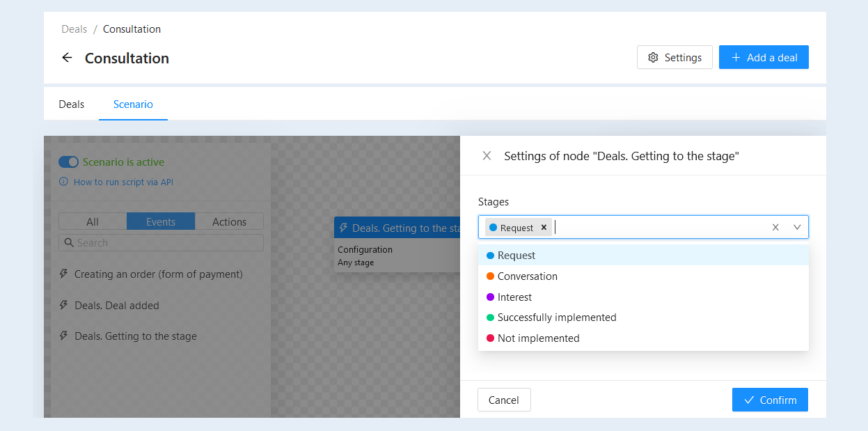The height and width of the screenshot is (431, 868).
Task: Choose Not implemented stage
Action: (x=643, y=338)
